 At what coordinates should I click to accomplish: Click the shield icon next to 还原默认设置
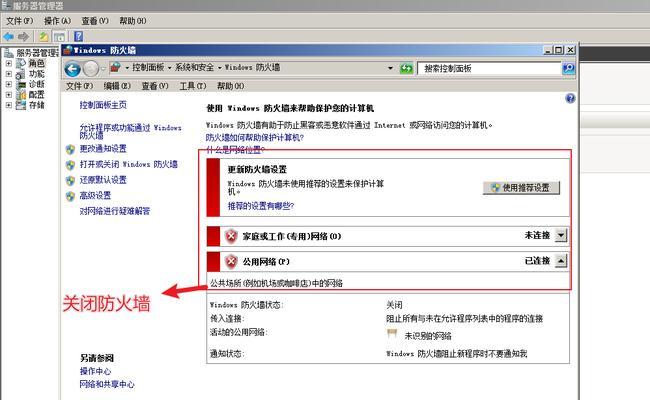coord(70,181)
